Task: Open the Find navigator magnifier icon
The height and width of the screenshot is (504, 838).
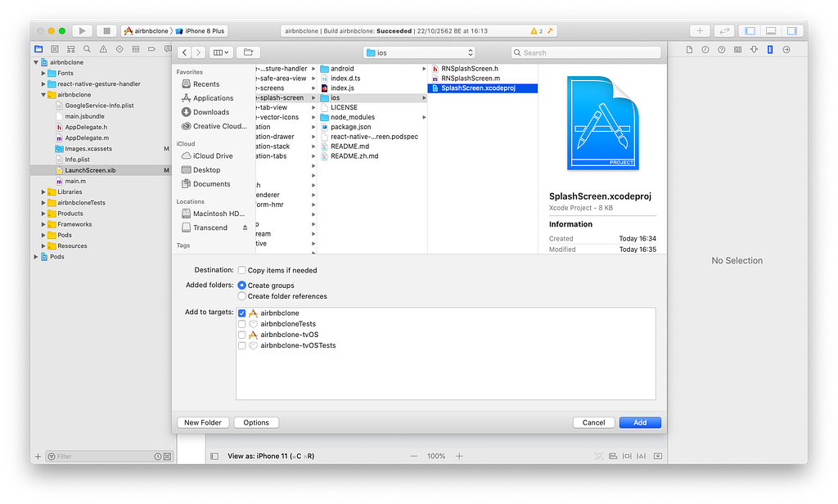Action: tap(87, 49)
